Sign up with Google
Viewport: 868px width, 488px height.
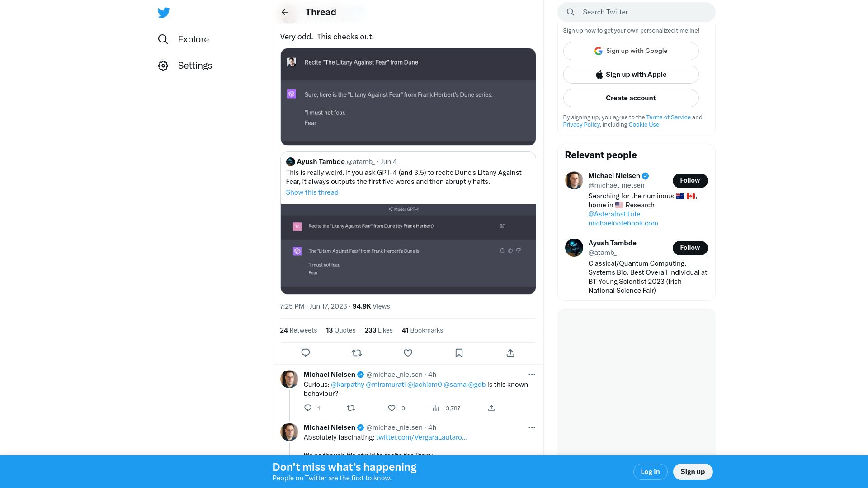tap(631, 51)
